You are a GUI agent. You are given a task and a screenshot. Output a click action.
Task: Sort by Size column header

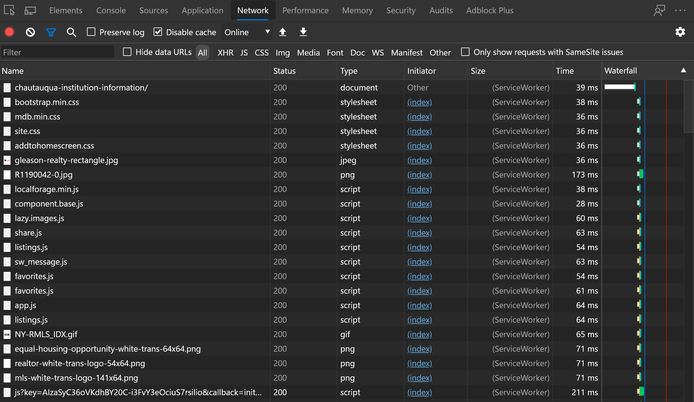(478, 71)
